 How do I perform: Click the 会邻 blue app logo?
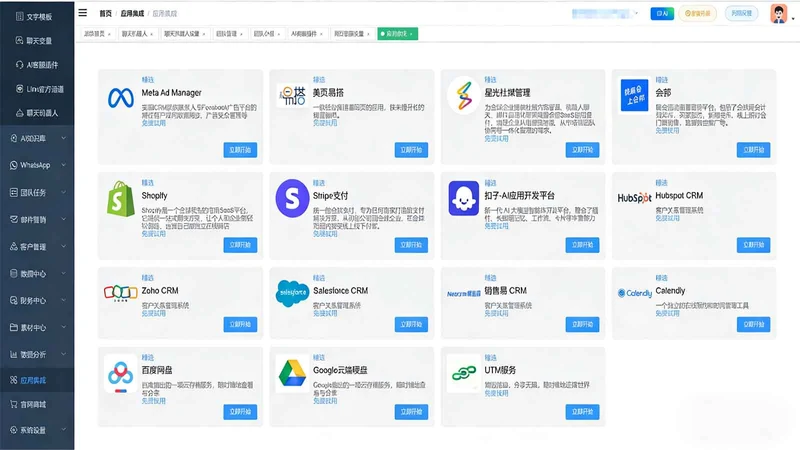point(634,95)
